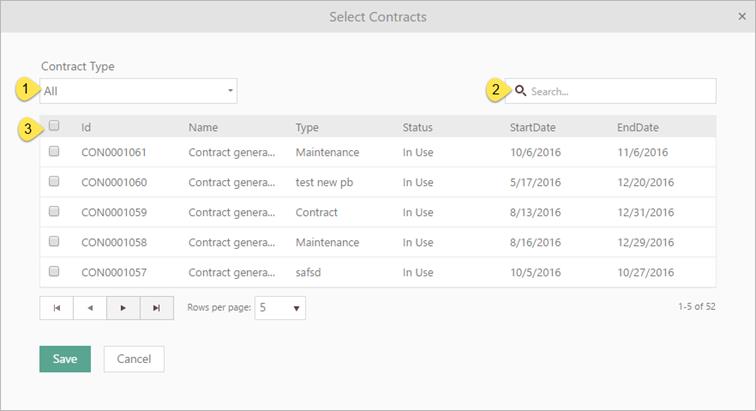Screen dimensions: 756x411
Task: Jump to last page of contracts
Action: click(156, 308)
